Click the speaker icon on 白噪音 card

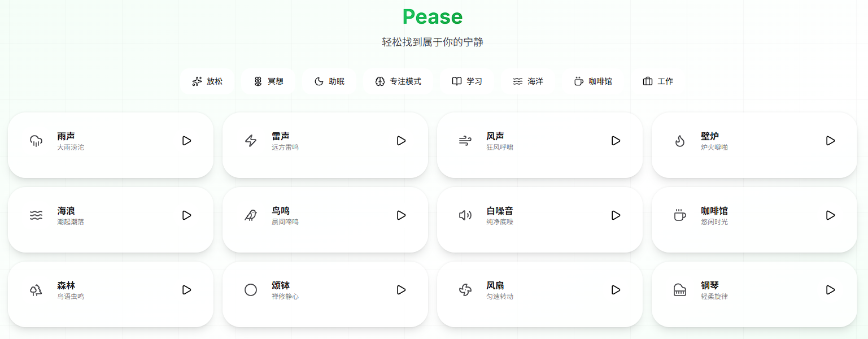[464, 216]
